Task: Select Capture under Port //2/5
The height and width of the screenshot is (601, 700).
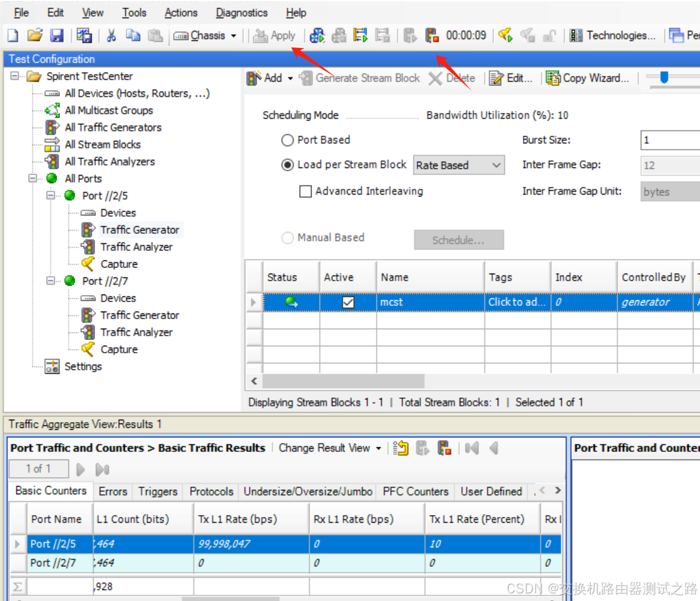Action: pos(119,264)
